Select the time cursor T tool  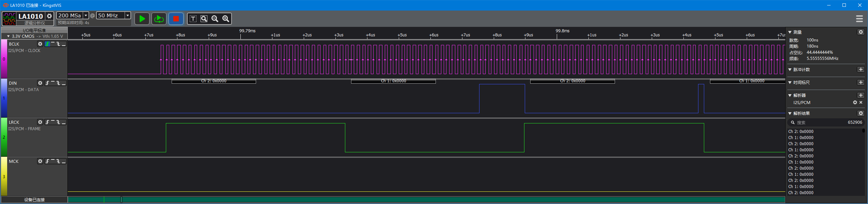click(193, 19)
